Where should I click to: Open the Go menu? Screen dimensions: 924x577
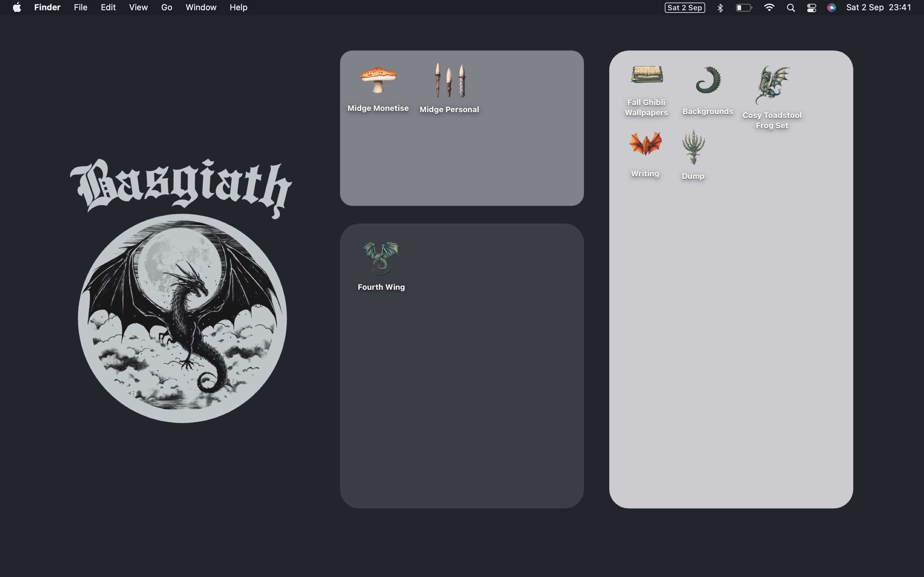click(x=166, y=7)
